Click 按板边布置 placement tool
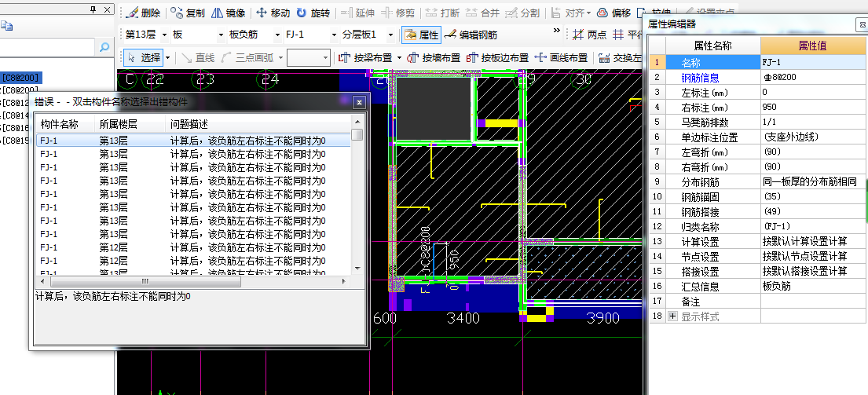The image size is (868, 395). click(x=498, y=57)
